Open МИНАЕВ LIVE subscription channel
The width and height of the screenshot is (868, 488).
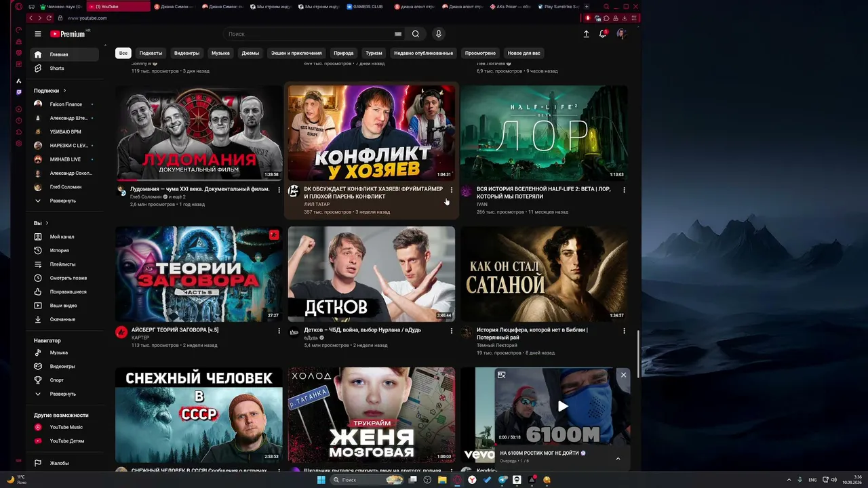point(65,159)
